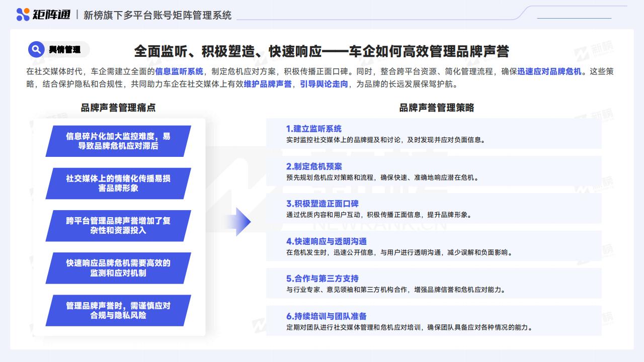Viewport: 644px width, 362px height.
Task: Select pain point 快速响应品牌危机需要高效的监测
Action: point(118,268)
